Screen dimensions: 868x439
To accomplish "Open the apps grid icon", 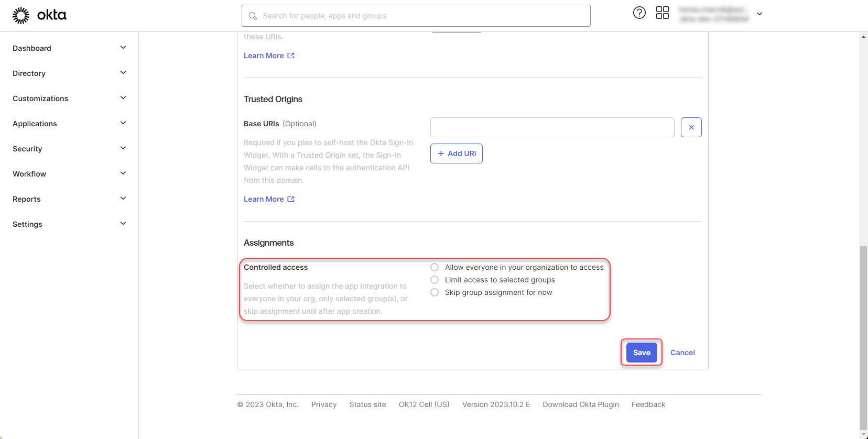I will [662, 13].
